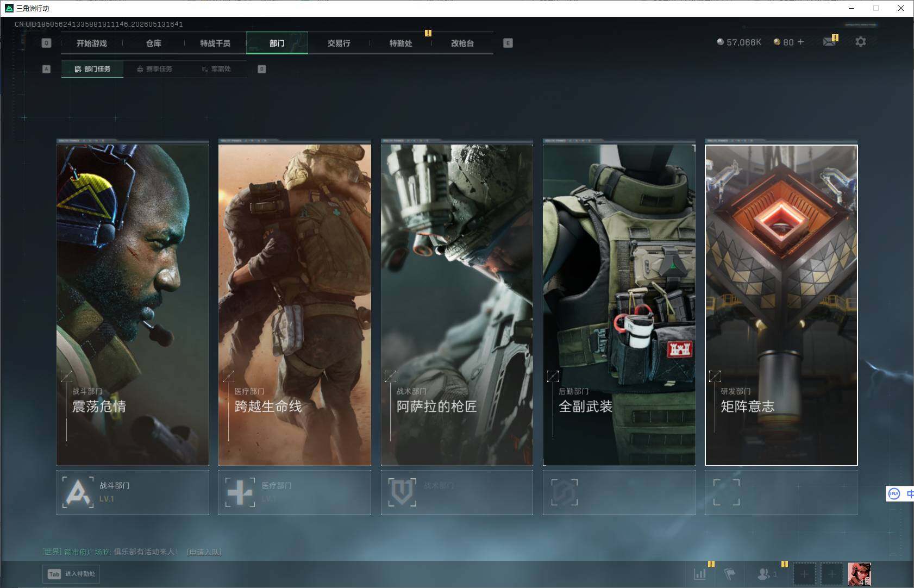
Task: Open the friends list icon
Action: tap(765, 573)
